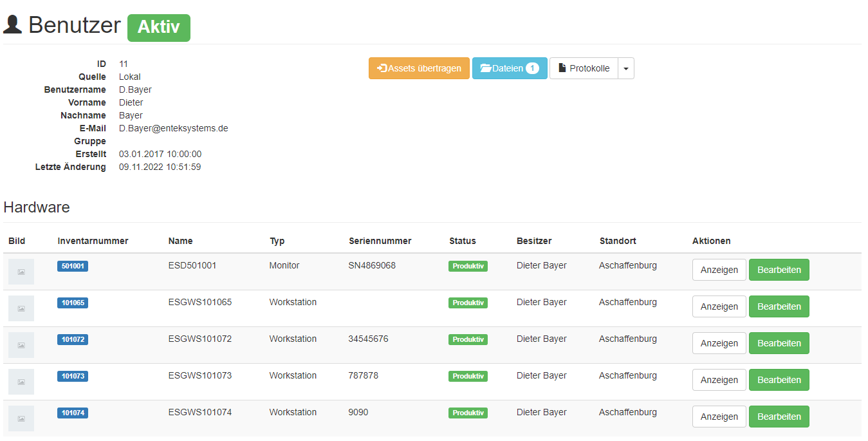This screenshot has width=868, height=441.
Task: Open the thumbnail icon of ESGWS101065
Action: pyautogui.click(x=21, y=308)
